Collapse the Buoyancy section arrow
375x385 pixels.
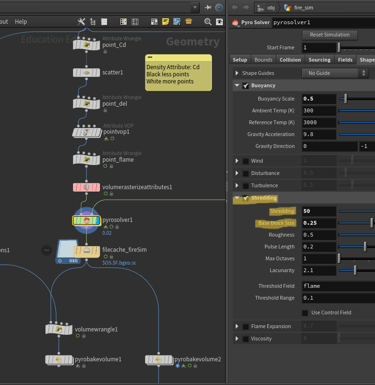(x=237, y=86)
